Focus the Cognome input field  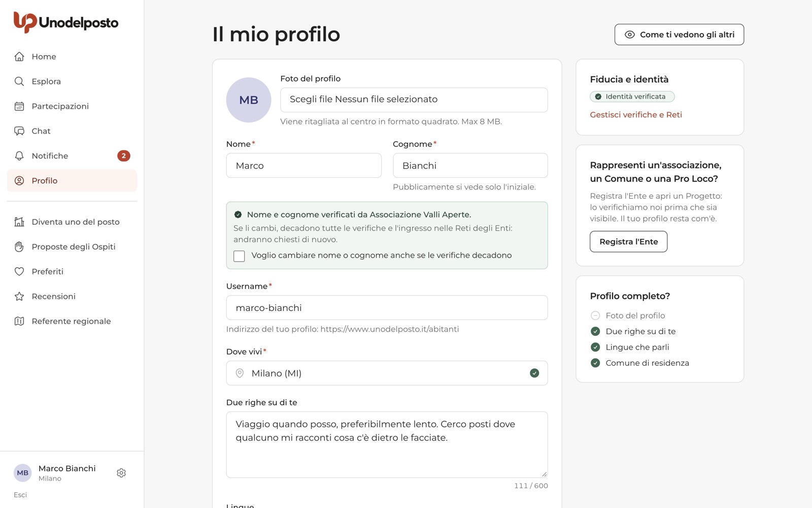[x=470, y=166]
